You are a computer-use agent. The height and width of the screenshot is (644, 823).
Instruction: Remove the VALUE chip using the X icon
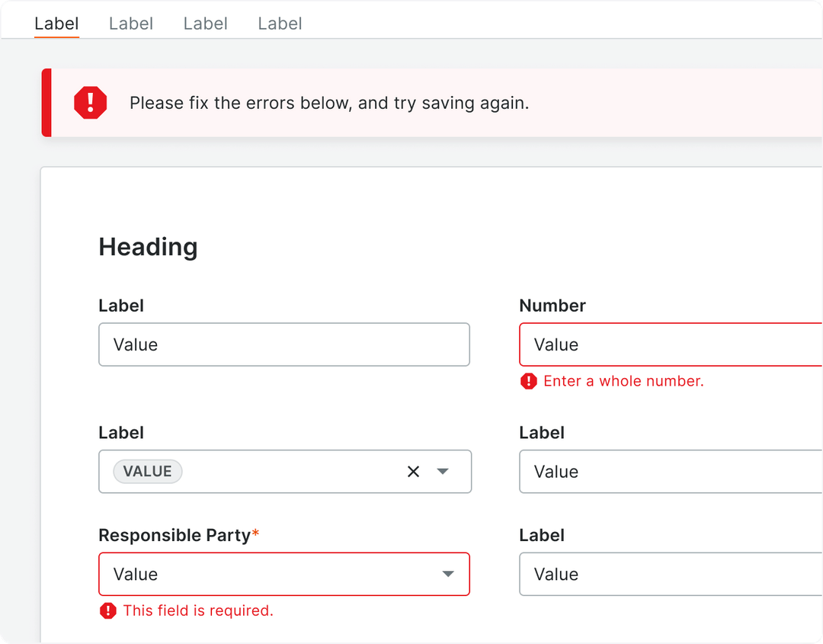pyautogui.click(x=413, y=471)
